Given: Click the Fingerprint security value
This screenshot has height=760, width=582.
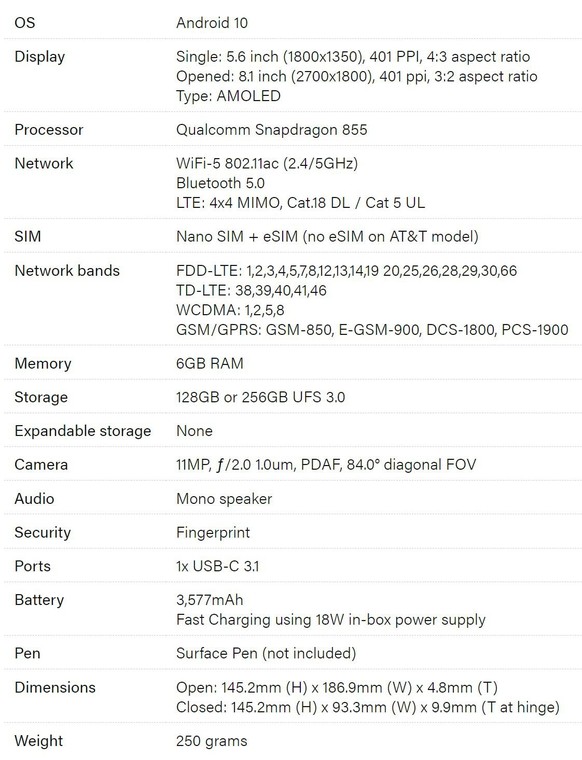Looking at the screenshot, I should [213, 533].
